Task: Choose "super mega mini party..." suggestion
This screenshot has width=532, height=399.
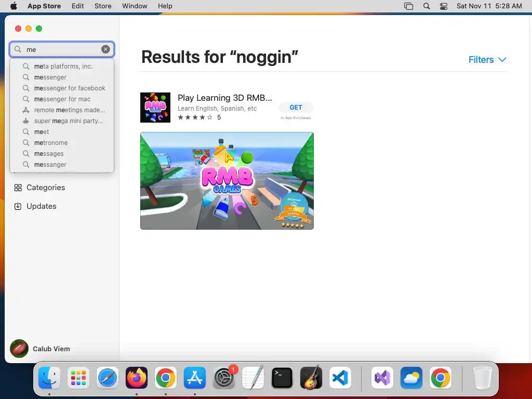Action: point(62,121)
